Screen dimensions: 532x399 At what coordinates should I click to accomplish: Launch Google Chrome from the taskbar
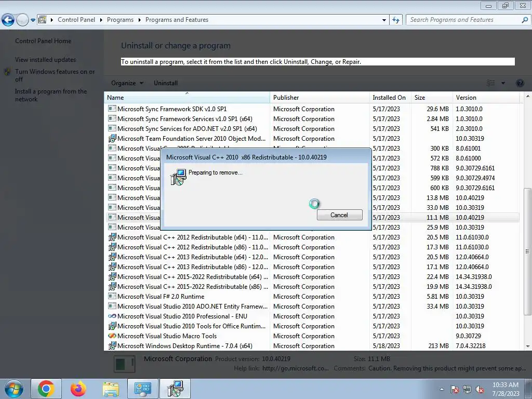coord(46,389)
